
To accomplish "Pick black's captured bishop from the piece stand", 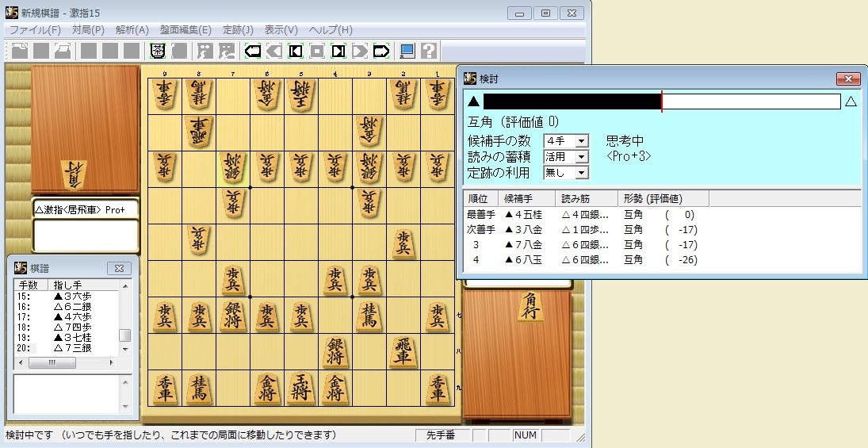I will tap(530, 306).
